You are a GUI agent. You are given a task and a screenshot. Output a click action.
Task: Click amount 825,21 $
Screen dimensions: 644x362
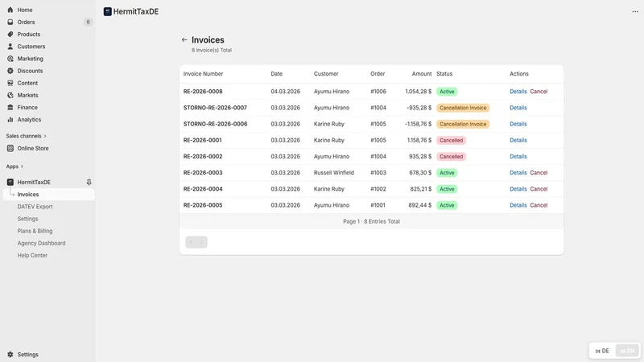pos(420,189)
